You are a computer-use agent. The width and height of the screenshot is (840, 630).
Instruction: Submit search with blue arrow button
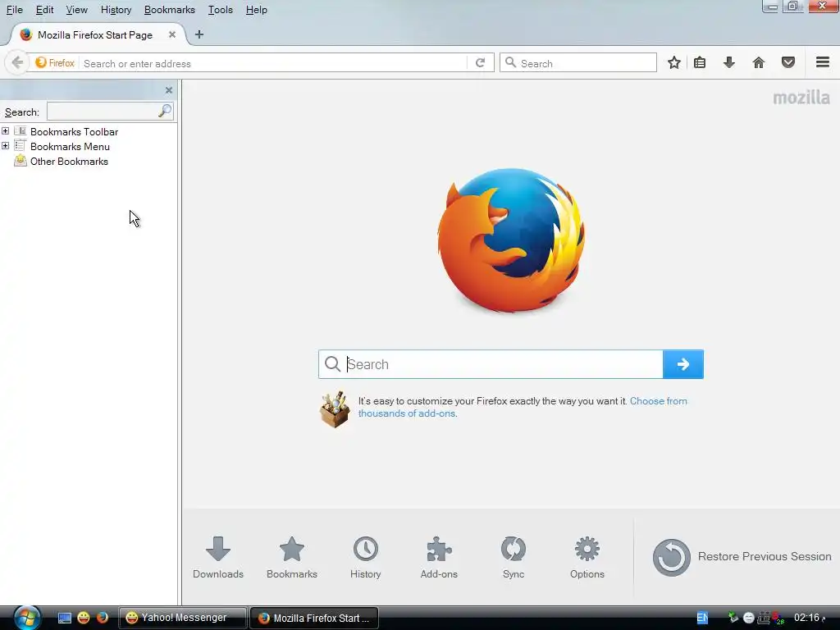pyautogui.click(x=683, y=364)
